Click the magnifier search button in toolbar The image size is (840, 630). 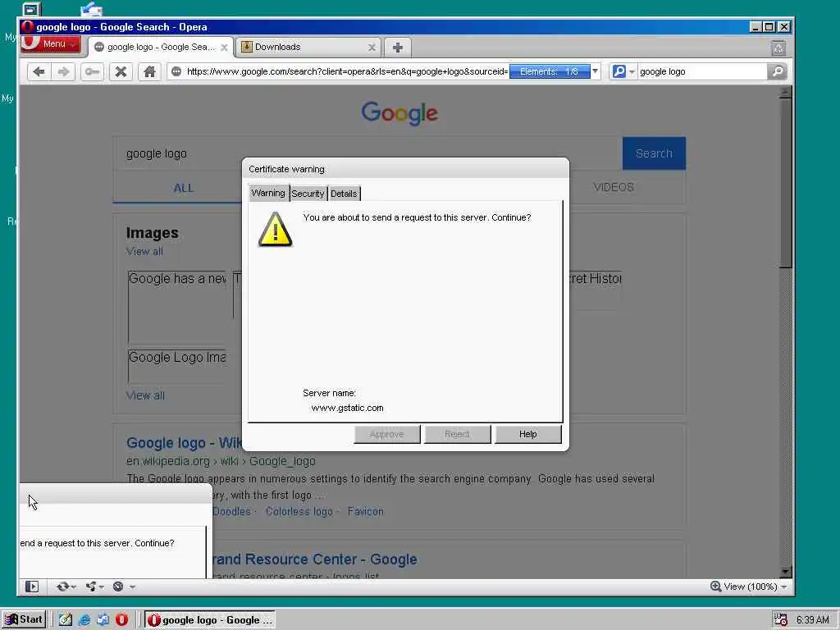click(778, 71)
